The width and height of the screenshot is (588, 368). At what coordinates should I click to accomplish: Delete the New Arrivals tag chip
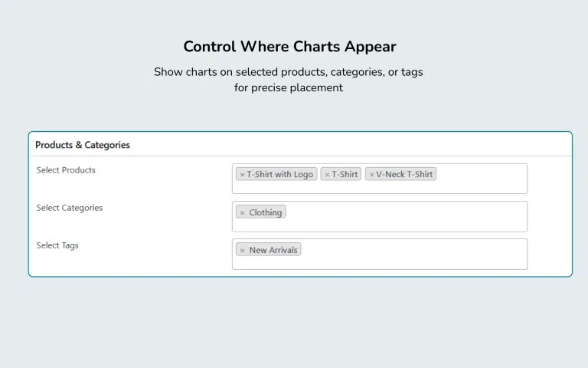[243, 251]
